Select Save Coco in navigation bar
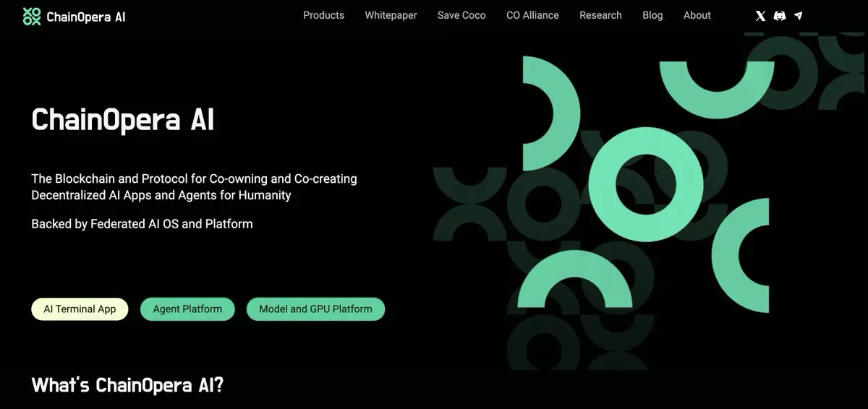Screen dimensions: 868x409 coord(461,15)
